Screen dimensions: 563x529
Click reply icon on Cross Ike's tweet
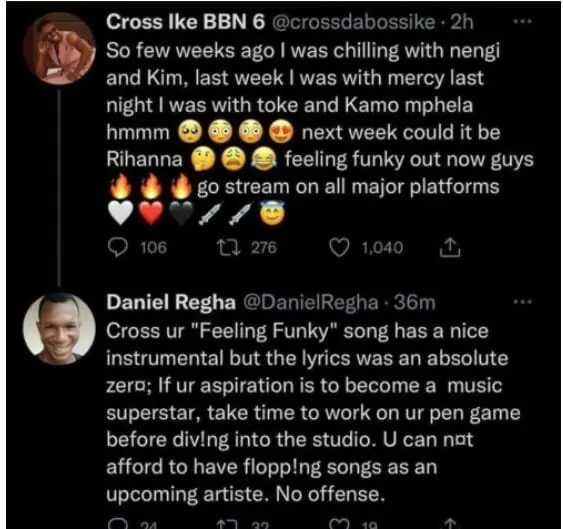coord(118,248)
